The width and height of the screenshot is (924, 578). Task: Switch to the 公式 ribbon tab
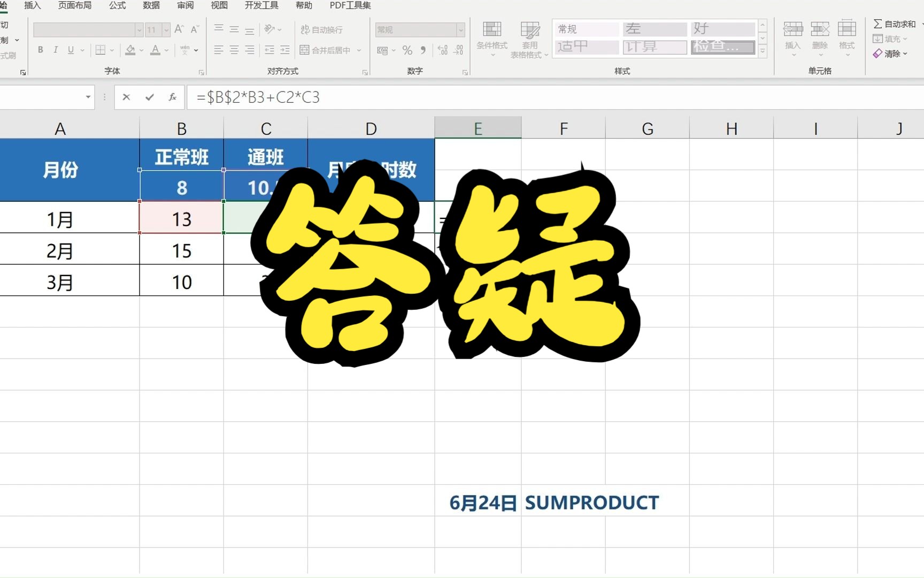click(116, 6)
